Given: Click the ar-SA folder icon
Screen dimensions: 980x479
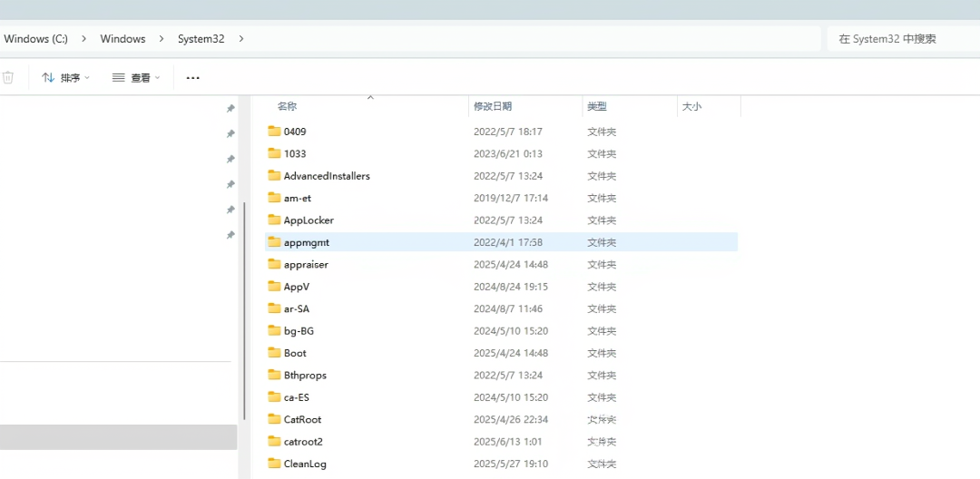Looking at the screenshot, I should [x=274, y=308].
